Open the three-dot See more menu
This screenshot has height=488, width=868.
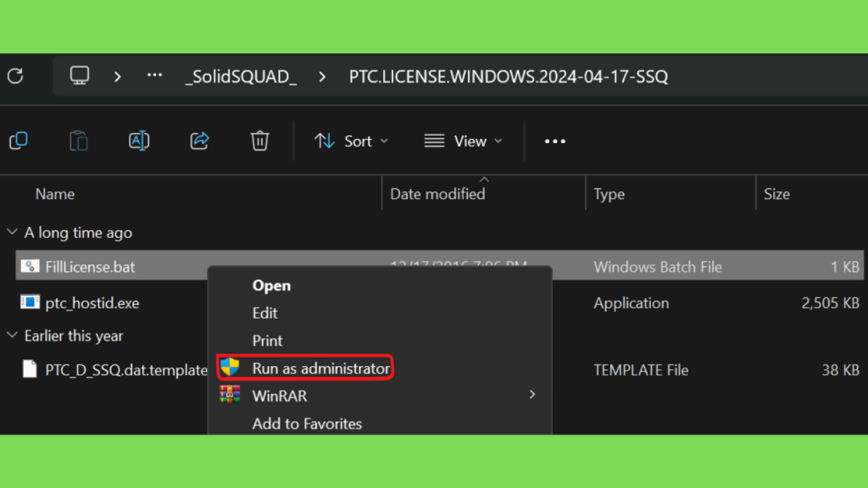pos(555,141)
